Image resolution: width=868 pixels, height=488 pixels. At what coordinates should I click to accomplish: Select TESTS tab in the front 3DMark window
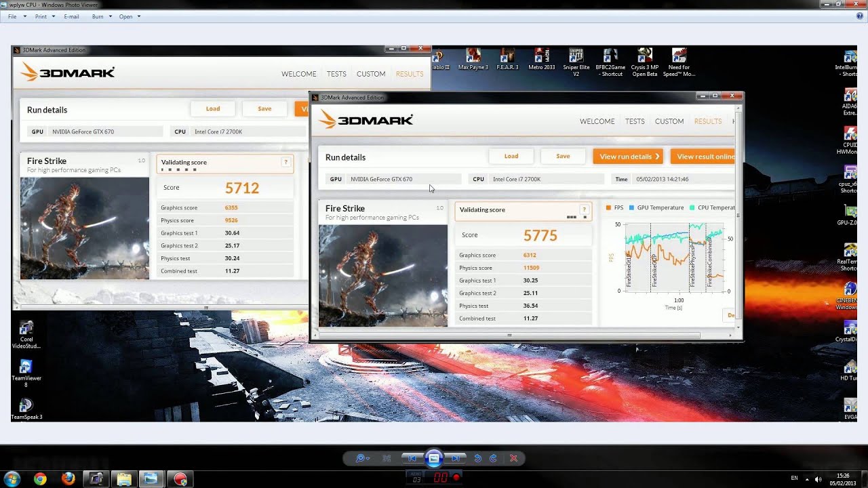click(x=635, y=121)
